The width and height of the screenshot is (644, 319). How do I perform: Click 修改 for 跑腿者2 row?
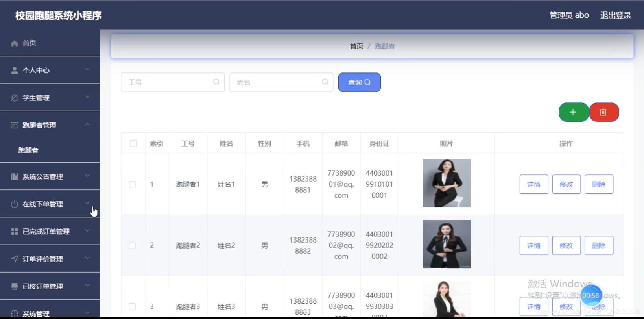tap(566, 245)
